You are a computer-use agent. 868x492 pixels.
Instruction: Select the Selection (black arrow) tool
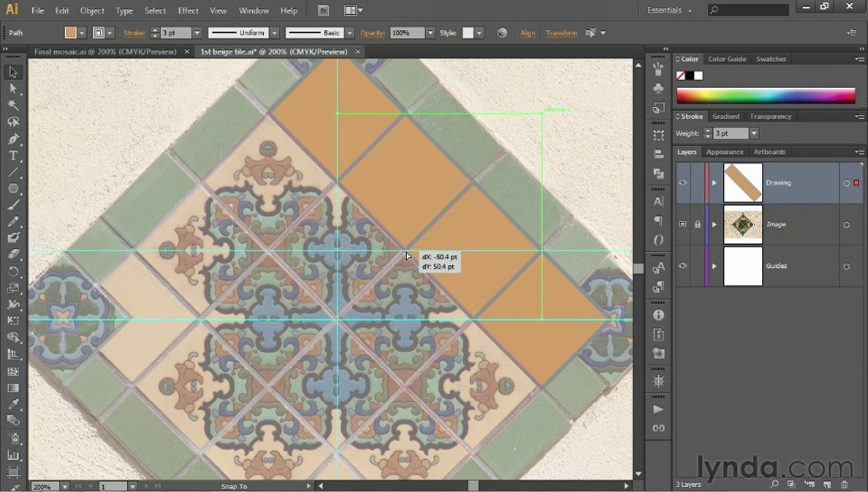(13, 72)
